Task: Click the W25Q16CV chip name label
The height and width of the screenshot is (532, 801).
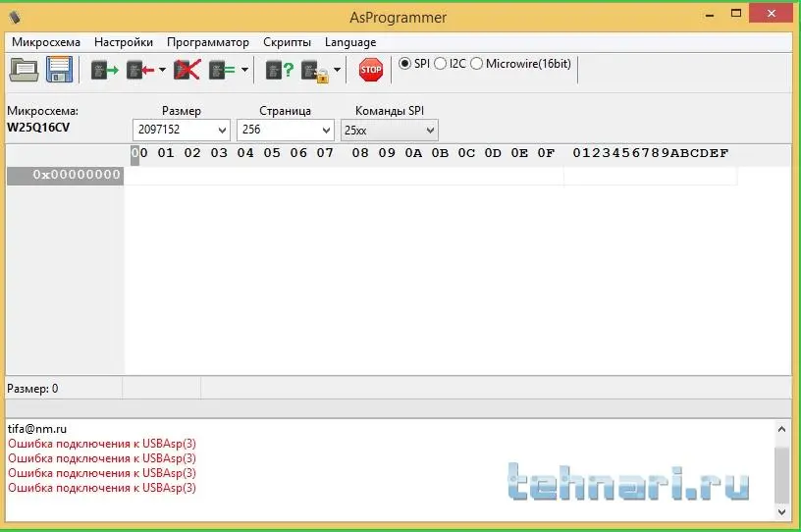Action: click(38, 128)
